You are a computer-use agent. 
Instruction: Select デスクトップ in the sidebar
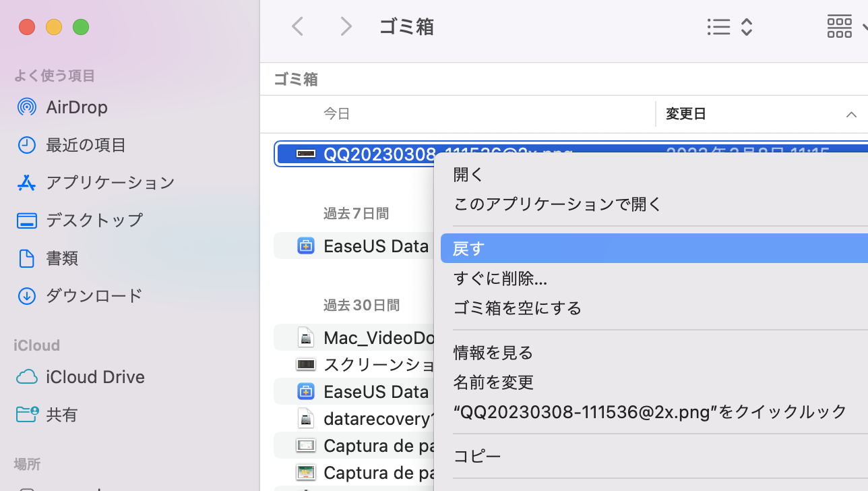(27, 220)
